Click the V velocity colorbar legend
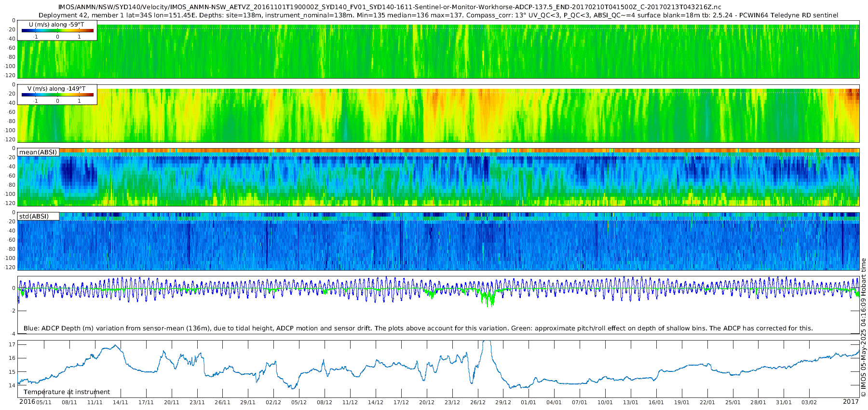 tap(57, 95)
